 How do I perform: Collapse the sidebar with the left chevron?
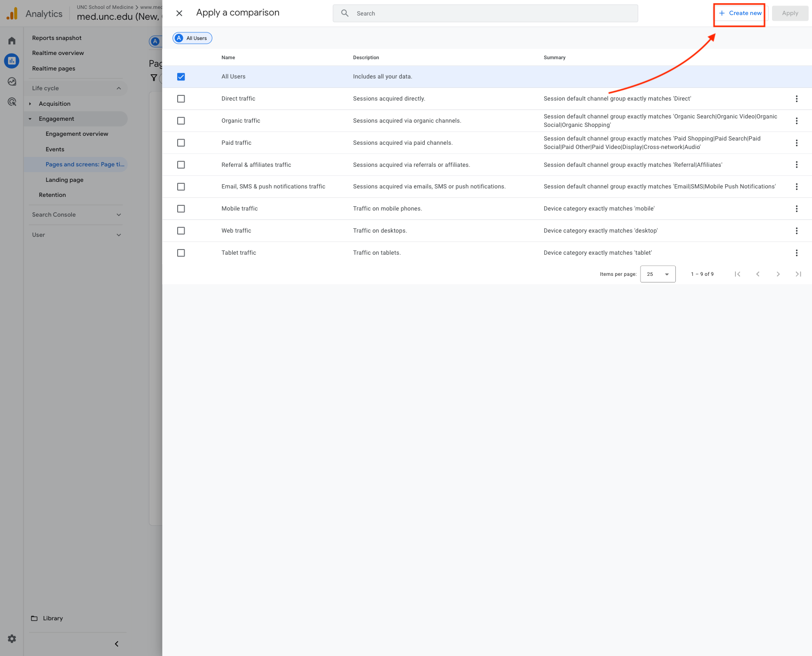click(117, 644)
